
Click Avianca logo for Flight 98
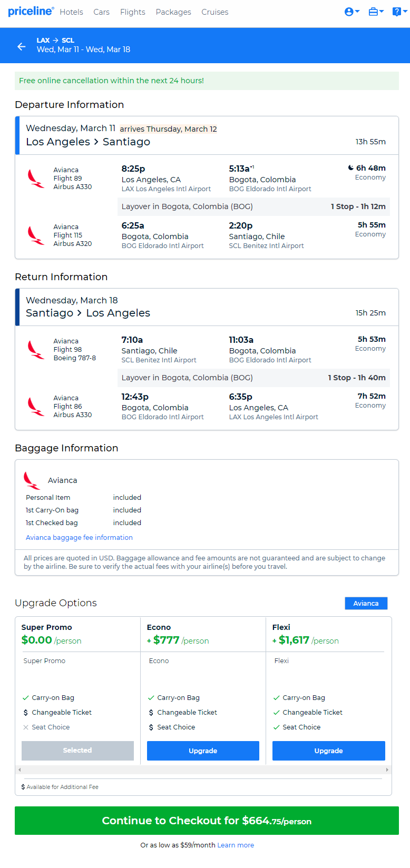tap(36, 350)
